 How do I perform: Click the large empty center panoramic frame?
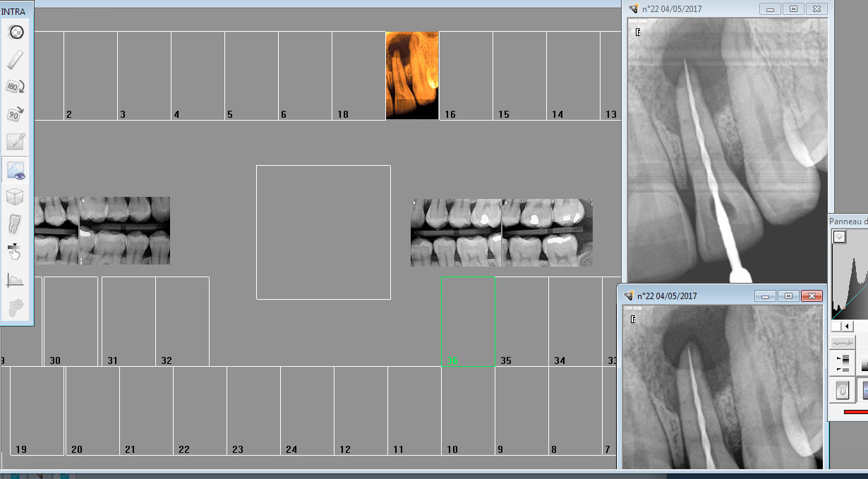323,232
